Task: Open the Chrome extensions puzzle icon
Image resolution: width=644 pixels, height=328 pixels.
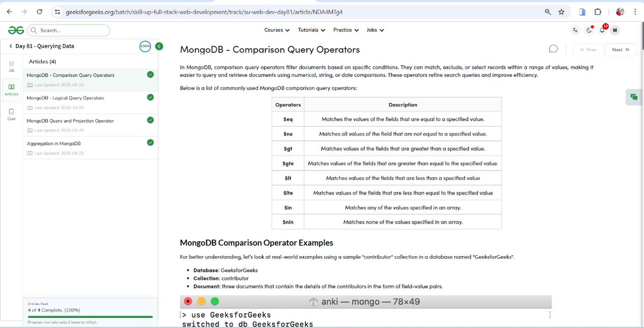Action: (x=597, y=11)
